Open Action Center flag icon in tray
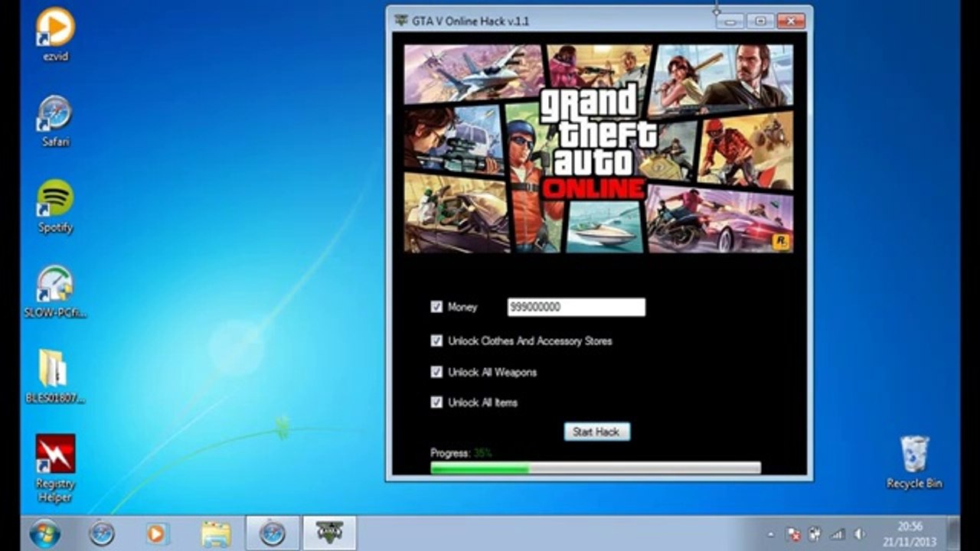The height and width of the screenshot is (551, 980). [x=793, y=534]
